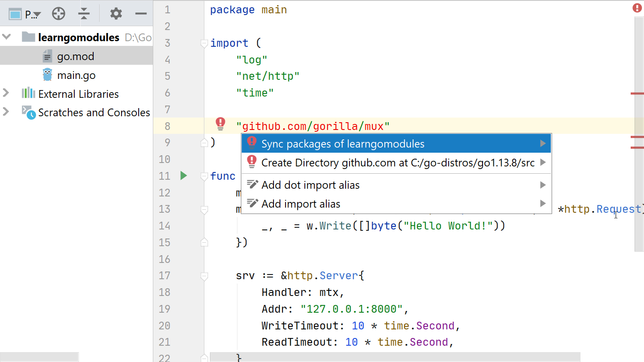Fold the func block at line 11
The height and width of the screenshot is (362, 644).
point(204,176)
